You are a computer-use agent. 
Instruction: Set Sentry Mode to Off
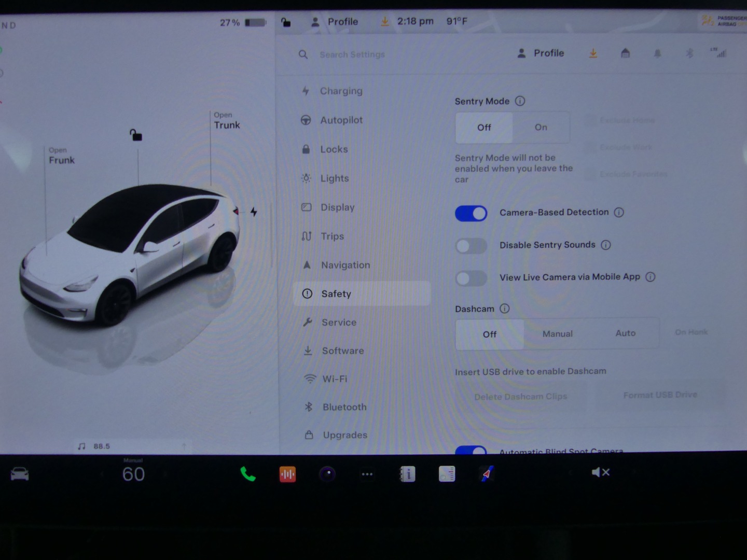click(x=484, y=128)
